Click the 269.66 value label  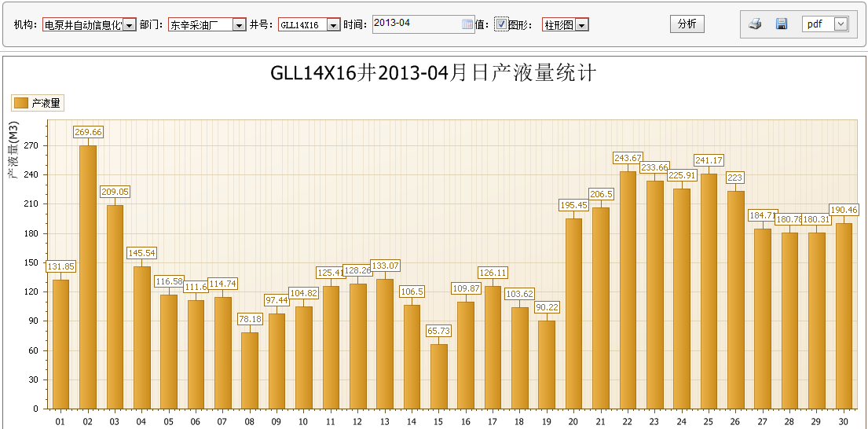coord(88,132)
